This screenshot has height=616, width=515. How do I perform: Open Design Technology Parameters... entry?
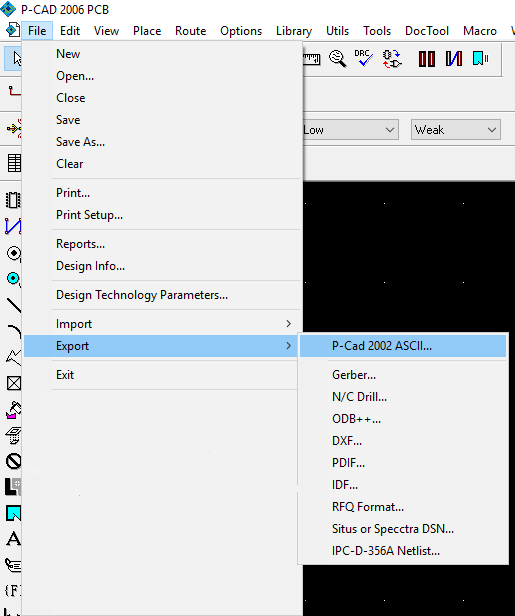[x=162, y=295]
